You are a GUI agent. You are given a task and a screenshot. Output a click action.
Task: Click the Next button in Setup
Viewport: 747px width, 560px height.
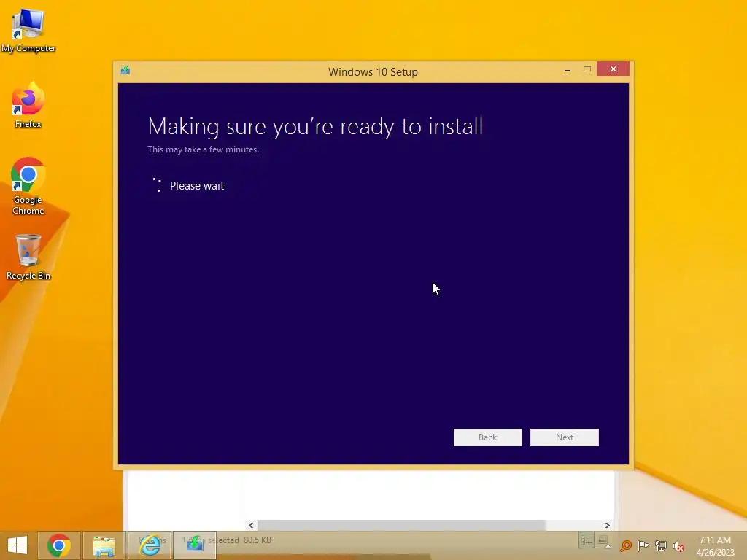564,437
